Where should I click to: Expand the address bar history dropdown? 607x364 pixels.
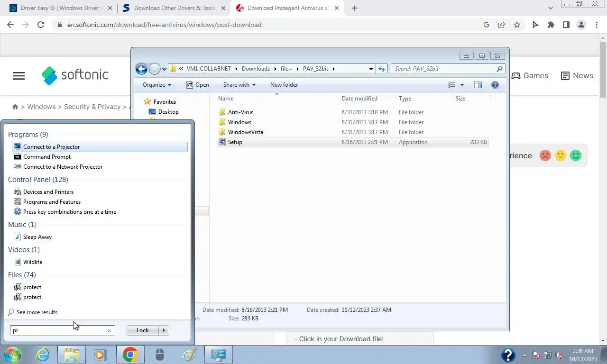(371, 69)
